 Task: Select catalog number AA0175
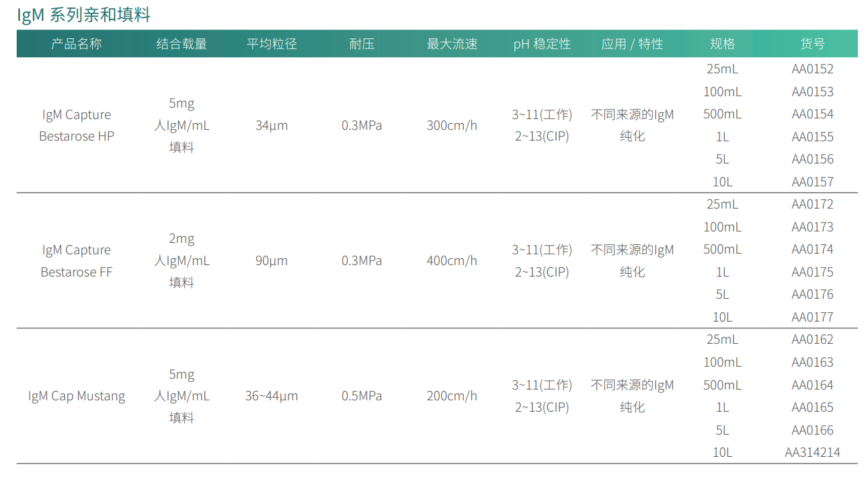click(x=812, y=272)
